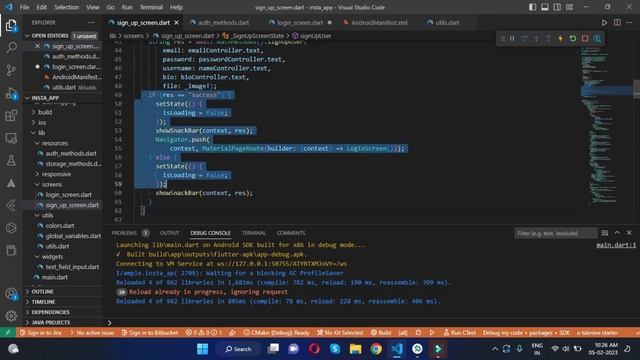Open the Explorer Views and More Actions ellipsis

tap(91, 22)
